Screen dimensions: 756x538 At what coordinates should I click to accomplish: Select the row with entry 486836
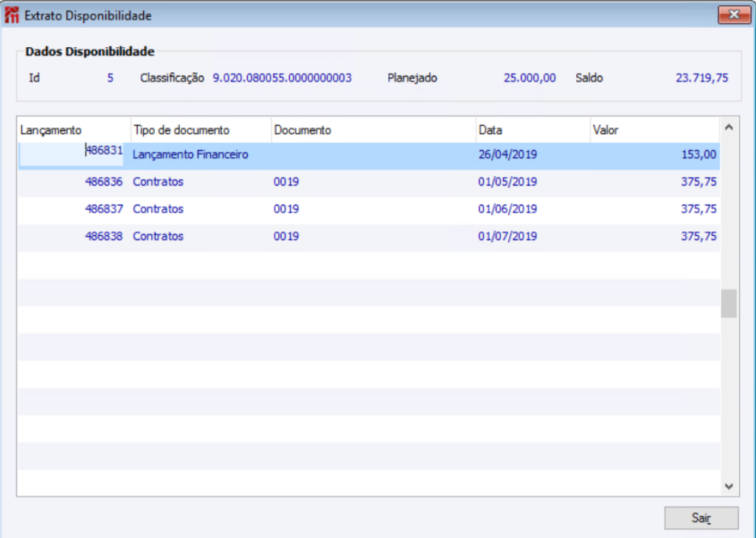point(369,182)
